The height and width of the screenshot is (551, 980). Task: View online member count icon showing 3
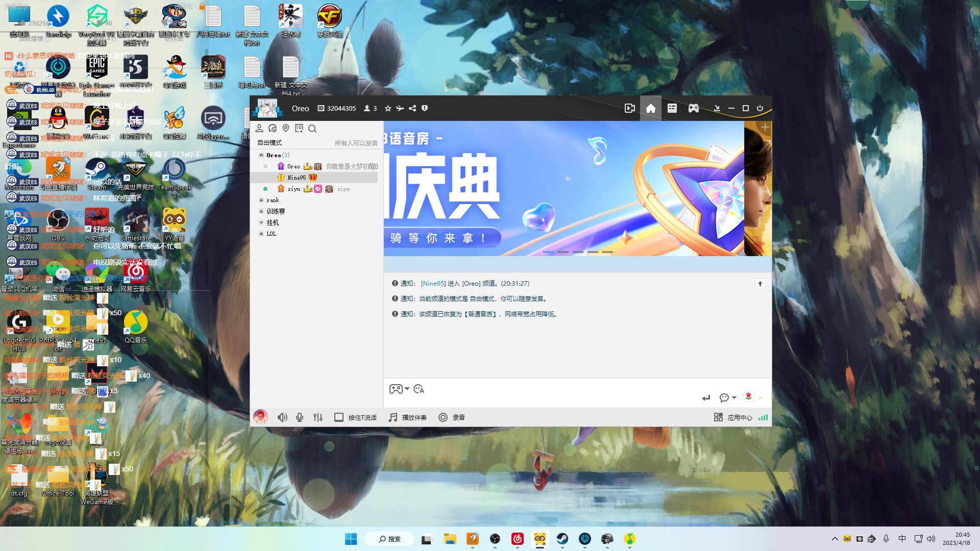click(370, 108)
